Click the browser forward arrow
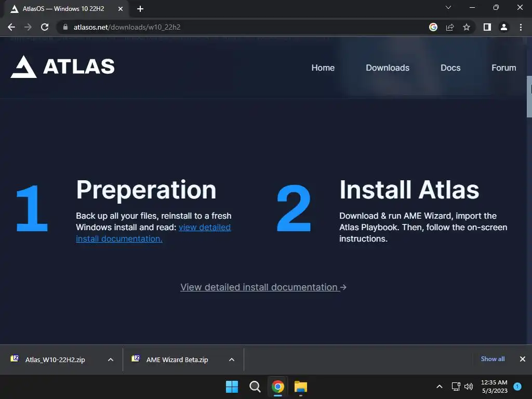Screen dimensions: 532x399 point(28,27)
